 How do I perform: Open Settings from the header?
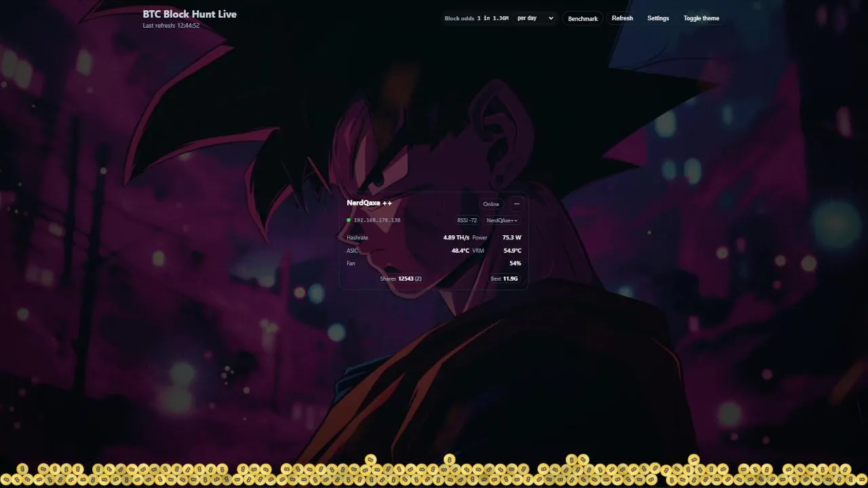[658, 18]
